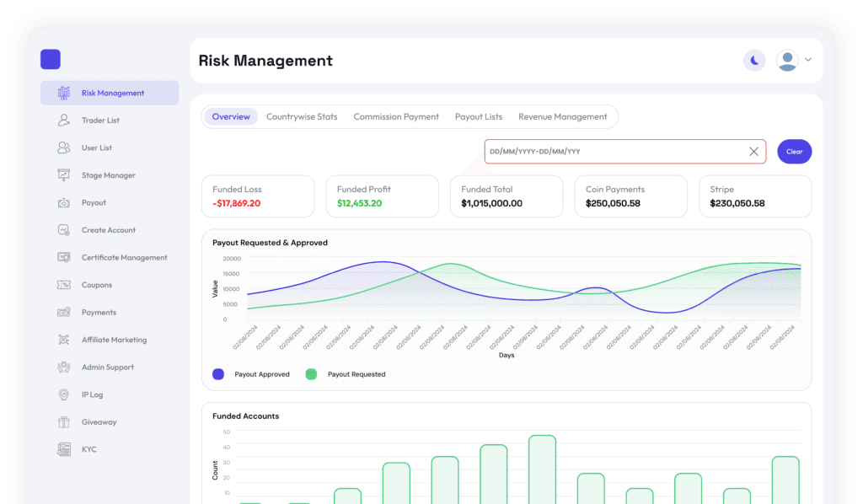This screenshot has height=504, width=863.
Task: Click the Coin Payments value $250,050.58
Action: pos(613,204)
